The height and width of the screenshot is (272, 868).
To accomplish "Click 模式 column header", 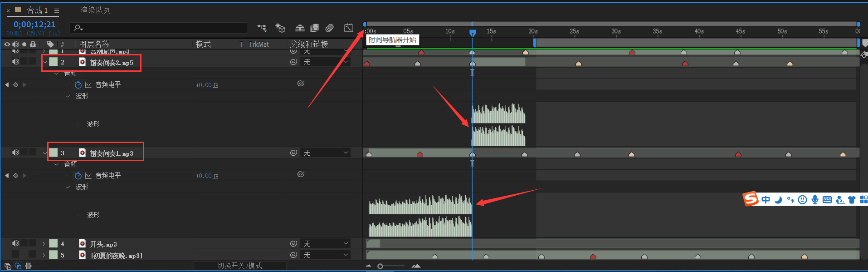I will [203, 44].
